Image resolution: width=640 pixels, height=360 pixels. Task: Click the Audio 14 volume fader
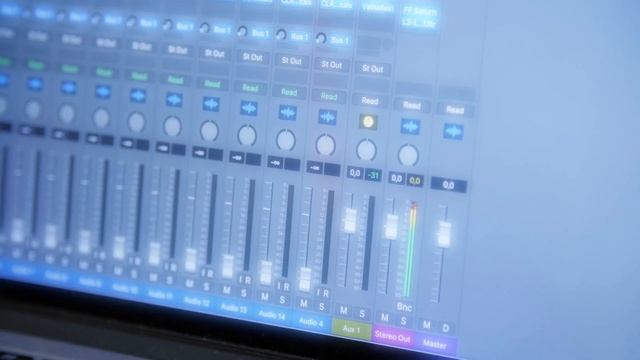click(x=266, y=272)
